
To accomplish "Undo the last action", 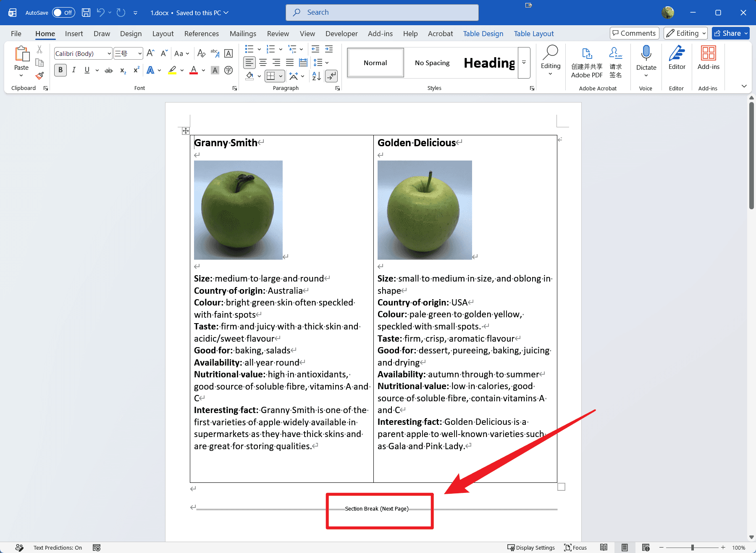I will tap(100, 13).
